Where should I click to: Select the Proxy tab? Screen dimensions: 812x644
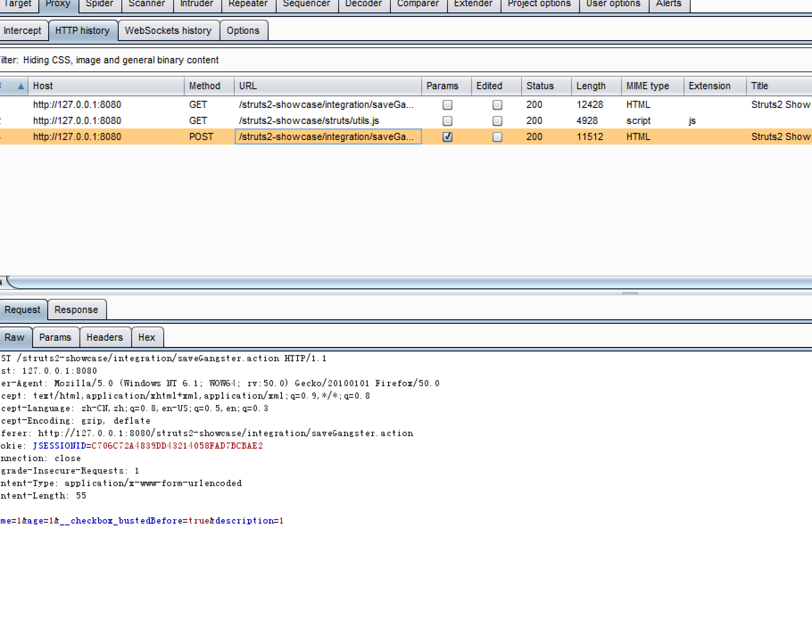[58, 4]
